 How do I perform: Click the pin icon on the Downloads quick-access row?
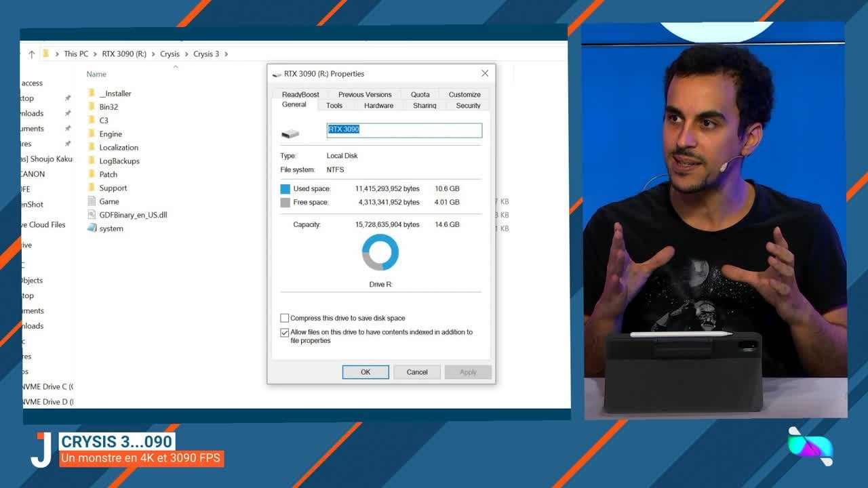(68, 113)
